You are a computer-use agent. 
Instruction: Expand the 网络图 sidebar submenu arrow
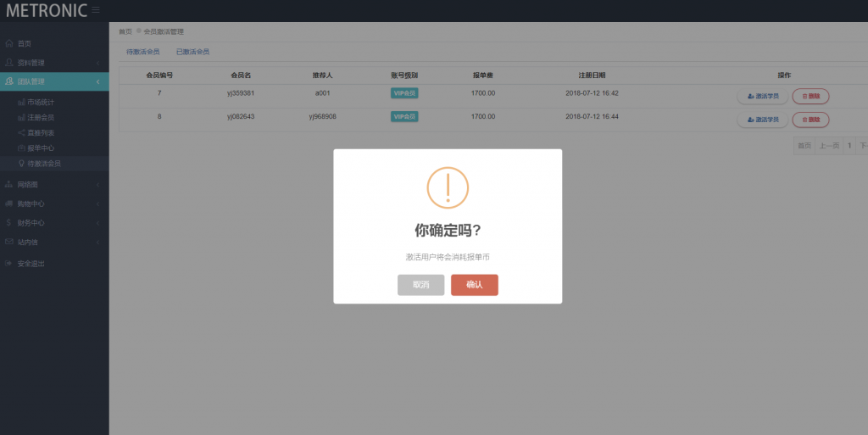97,185
